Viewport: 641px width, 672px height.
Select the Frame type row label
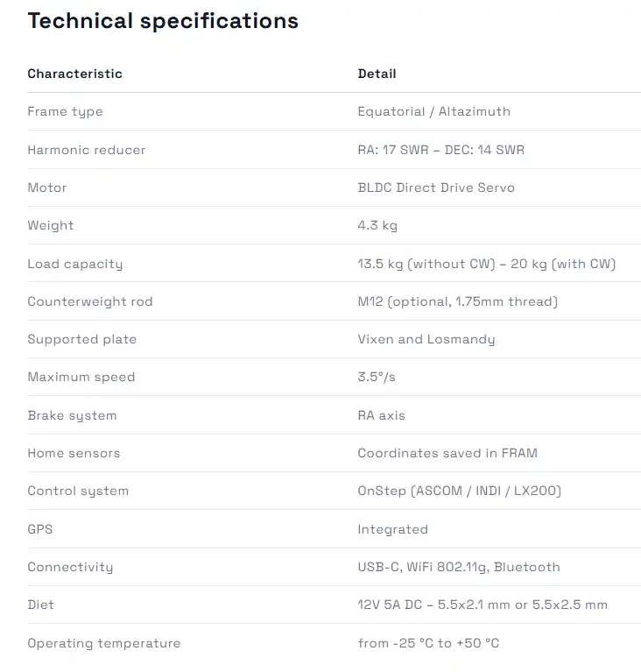pos(65,111)
